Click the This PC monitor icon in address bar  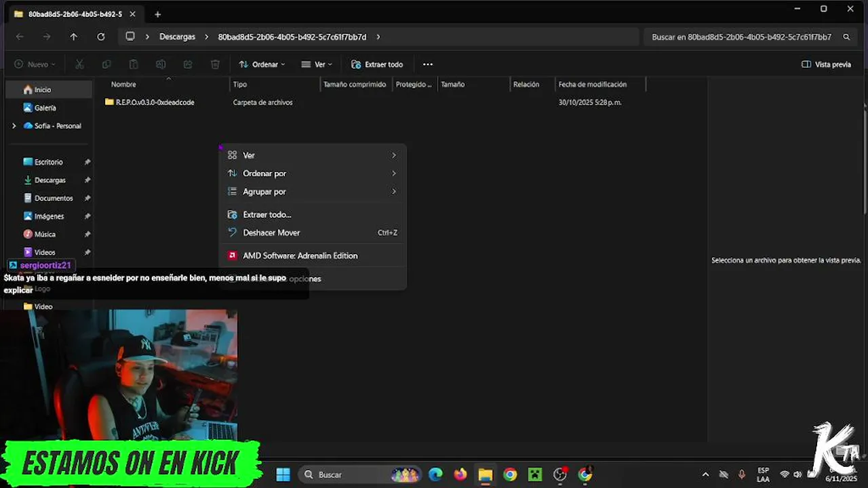click(x=130, y=37)
